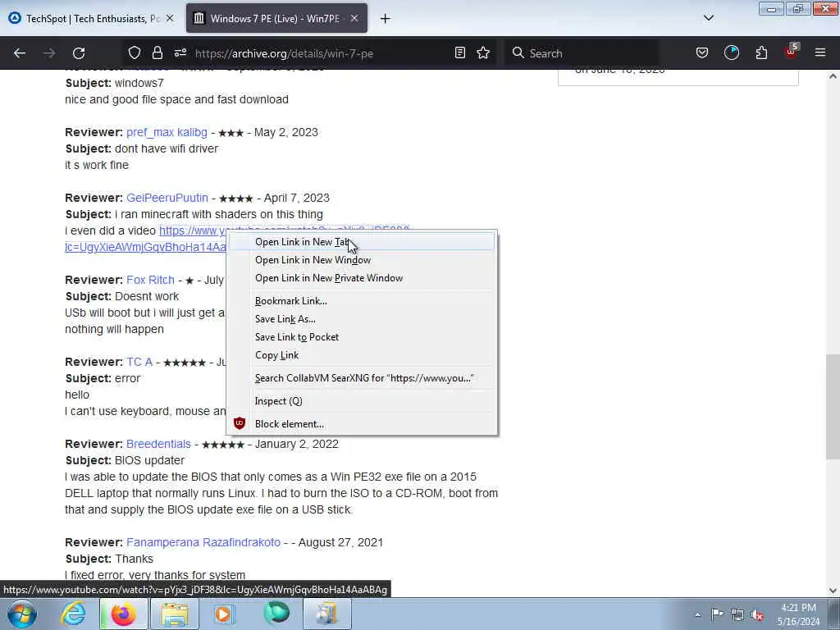This screenshot has width=840, height=630.
Task: Go back with the back arrow
Action: pos(20,53)
